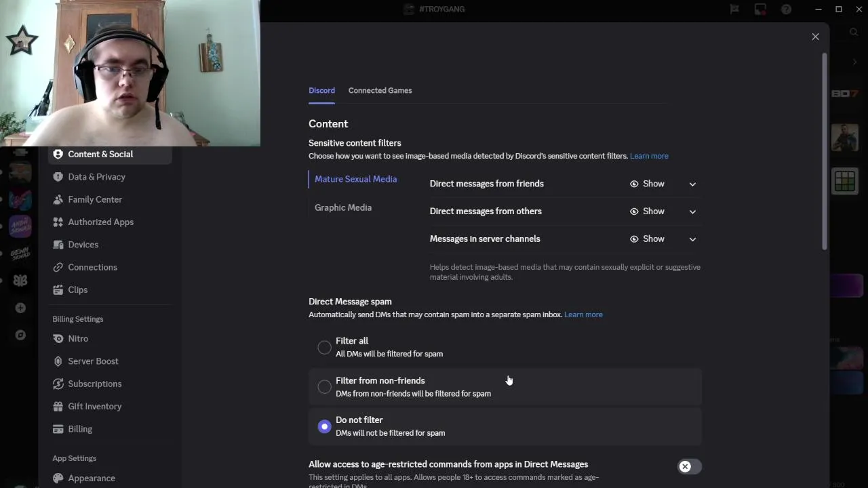Open Family Center settings
The height and width of the screenshot is (488, 868).
[110, 199]
